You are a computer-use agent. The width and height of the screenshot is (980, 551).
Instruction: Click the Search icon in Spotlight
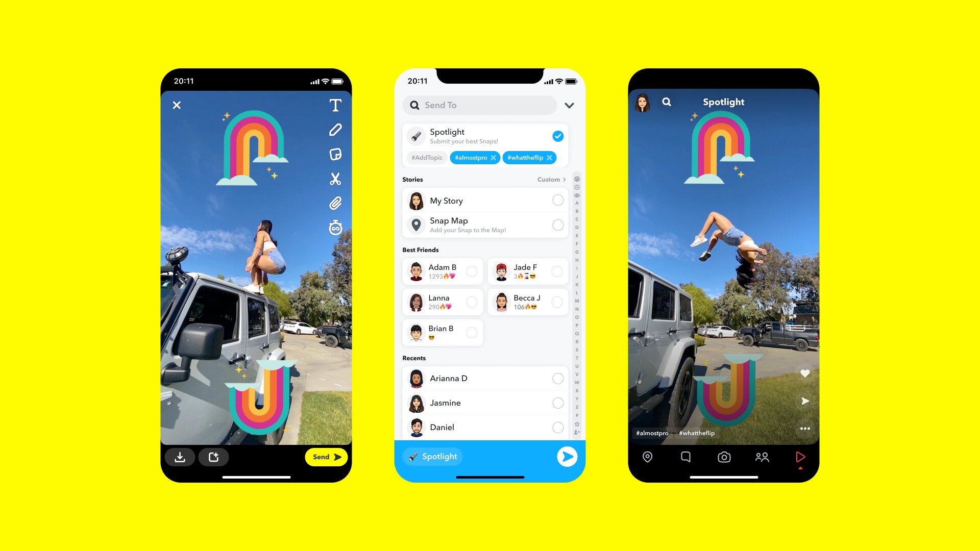click(x=666, y=102)
